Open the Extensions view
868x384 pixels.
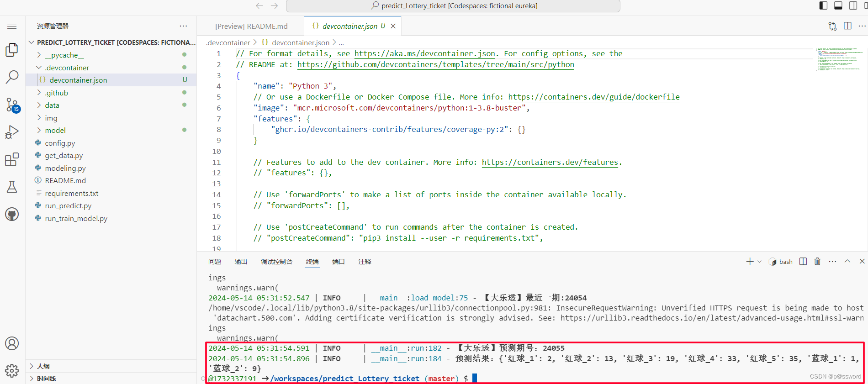coord(12,160)
